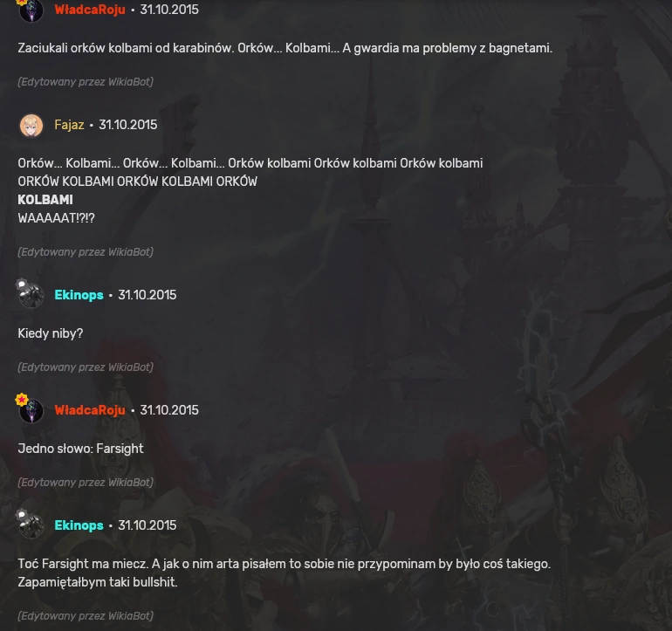Image resolution: width=672 pixels, height=631 pixels.
Task: Open the date link on the "Kiedy niby?" post
Action: click(x=147, y=295)
